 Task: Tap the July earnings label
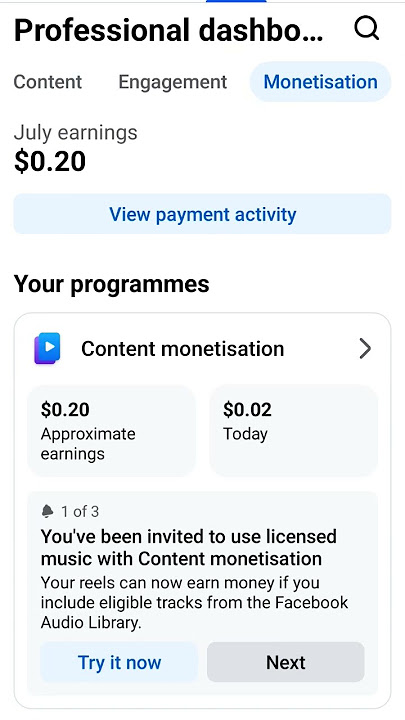75,133
